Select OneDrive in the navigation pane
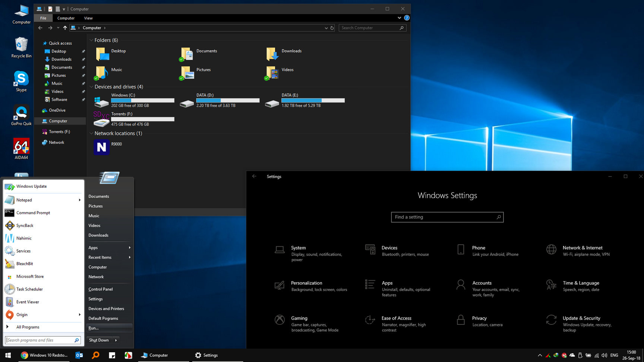Viewport: 644px width, 362px height. (57, 110)
